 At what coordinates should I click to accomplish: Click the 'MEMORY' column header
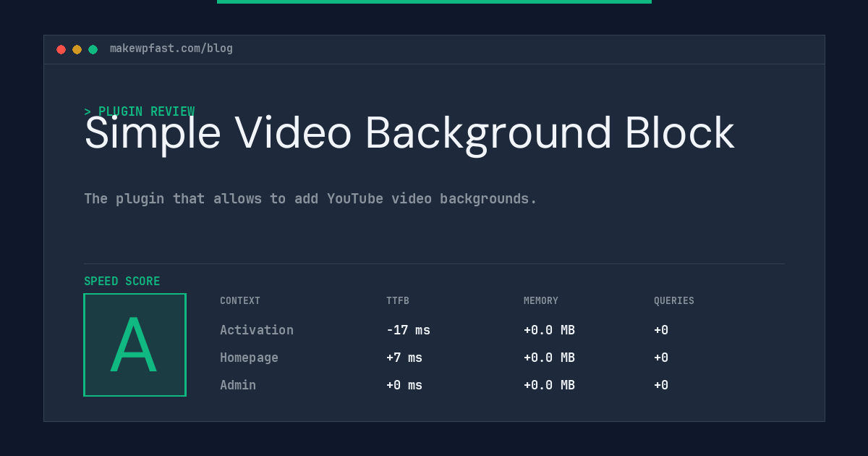click(x=541, y=301)
